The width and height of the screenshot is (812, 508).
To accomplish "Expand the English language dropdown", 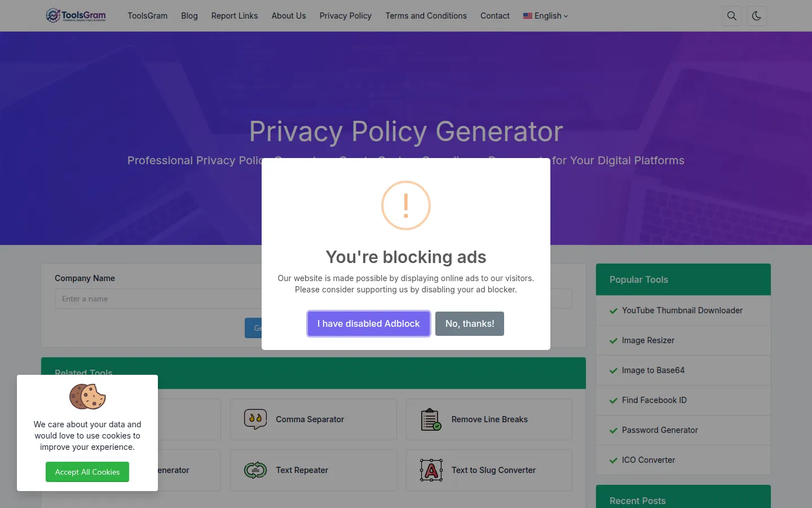I will pyautogui.click(x=545, y=16).
